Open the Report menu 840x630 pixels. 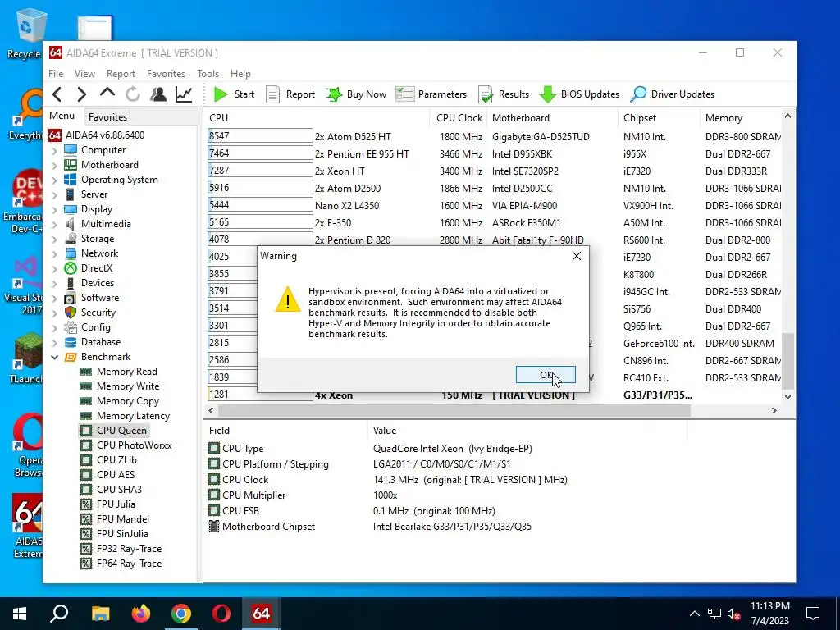pos(121,74)
